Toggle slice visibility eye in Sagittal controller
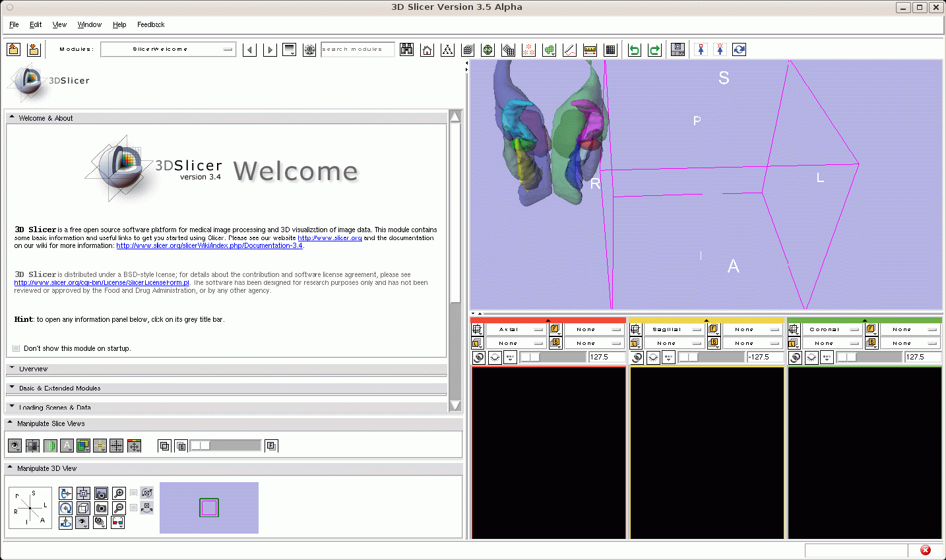This screenshot has height=560, width=946. coord(653,358)
